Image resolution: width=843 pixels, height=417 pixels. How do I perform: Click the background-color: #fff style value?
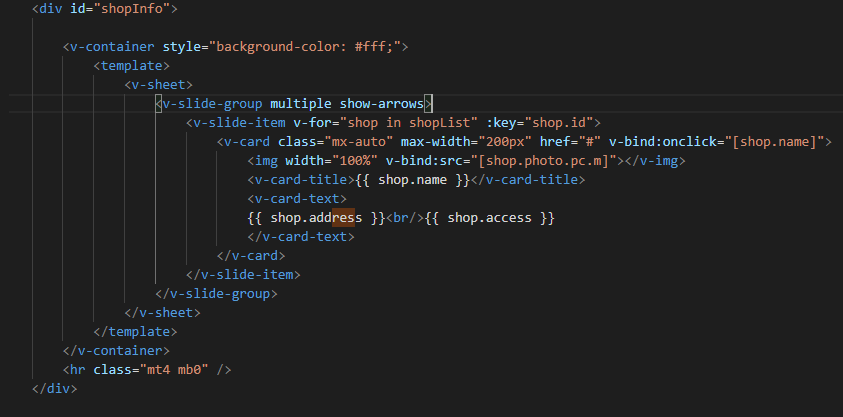click(x=298, y=47)
